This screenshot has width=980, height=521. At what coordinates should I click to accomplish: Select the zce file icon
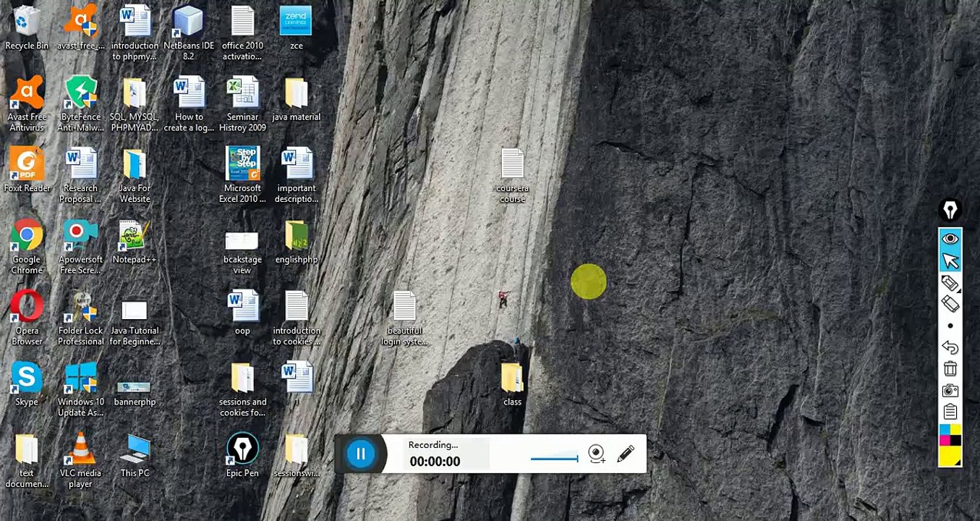point(296,29)
